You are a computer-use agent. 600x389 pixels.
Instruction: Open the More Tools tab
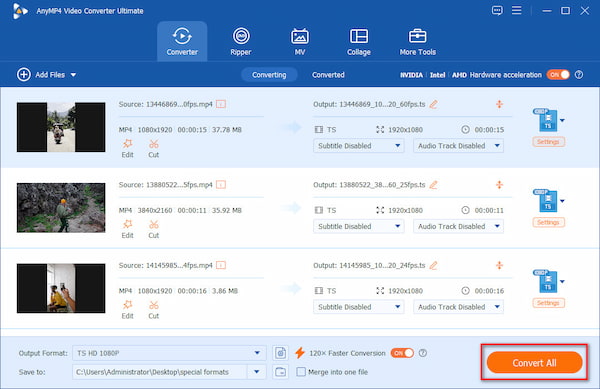[417, 41]
